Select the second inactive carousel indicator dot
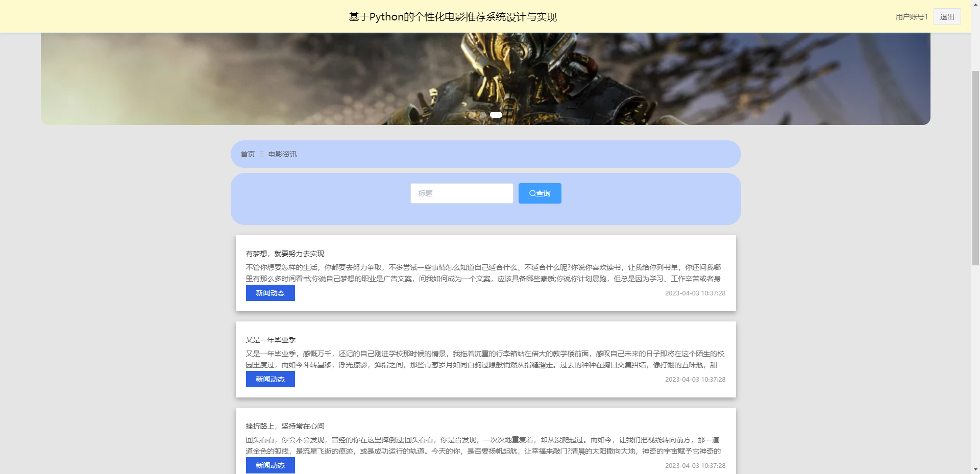980x474 pixels. [x=483, y=115]
